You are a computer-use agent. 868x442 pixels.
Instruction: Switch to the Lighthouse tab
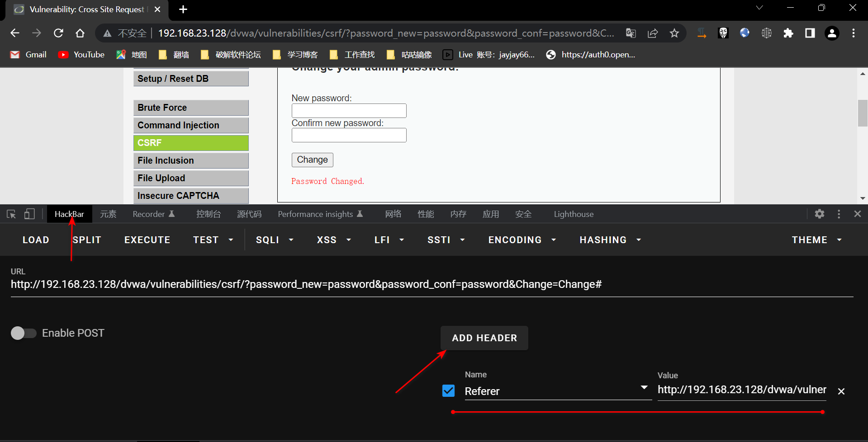tap(574, 214)
